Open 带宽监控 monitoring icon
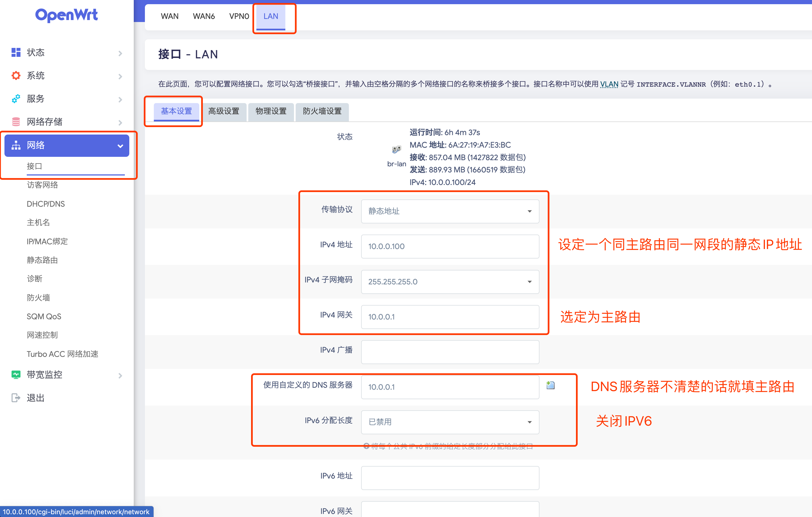Viewport: 812px width, 517px height. [x=16, y=375]
